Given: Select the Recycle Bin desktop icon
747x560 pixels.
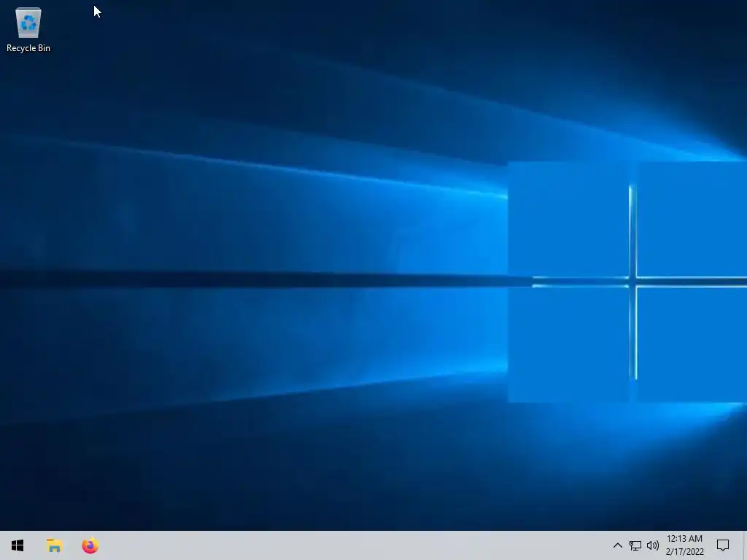Looking at the screenshot, I should click(x=28, y=29).
